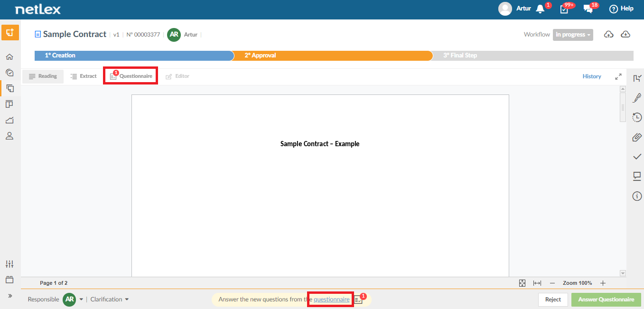Image resolution: width=644 pixels, height=309 pixels.
Task: Zoom in with the plus button
Action: pyautogui.click(x=603, y=283)
